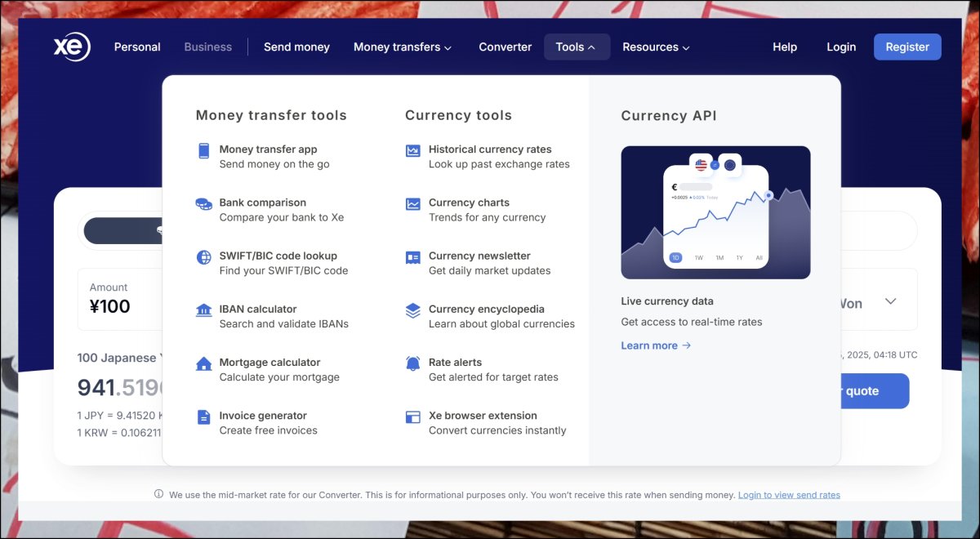Click the Login link in header
980x539 pixels.
point(841,47)
